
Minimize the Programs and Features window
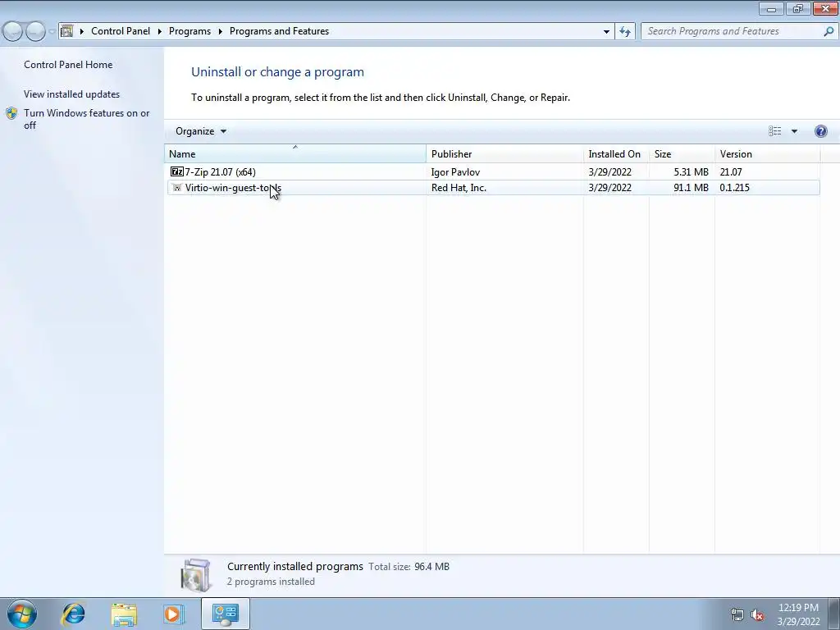click(771, 8)
